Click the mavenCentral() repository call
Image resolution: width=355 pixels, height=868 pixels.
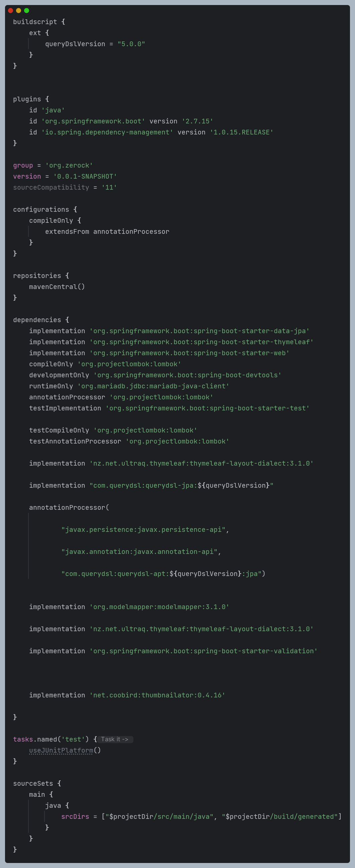[x=57, y=287]
